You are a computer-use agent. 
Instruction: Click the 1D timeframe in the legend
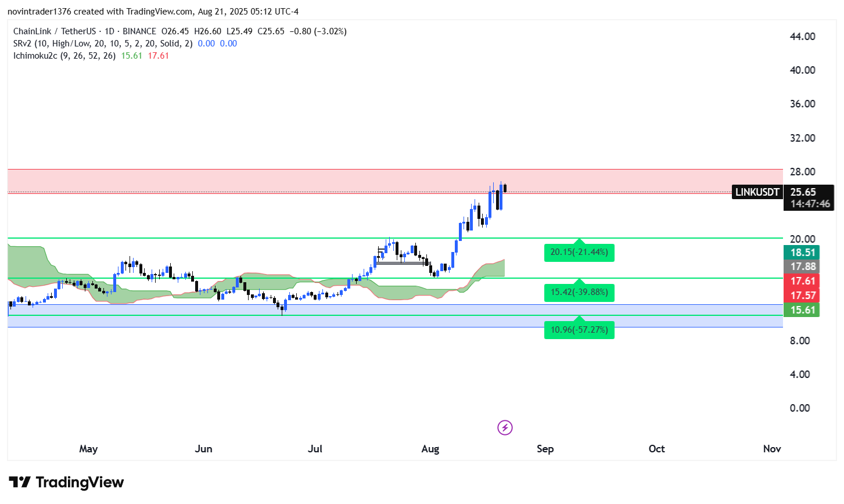coord(109,31)
